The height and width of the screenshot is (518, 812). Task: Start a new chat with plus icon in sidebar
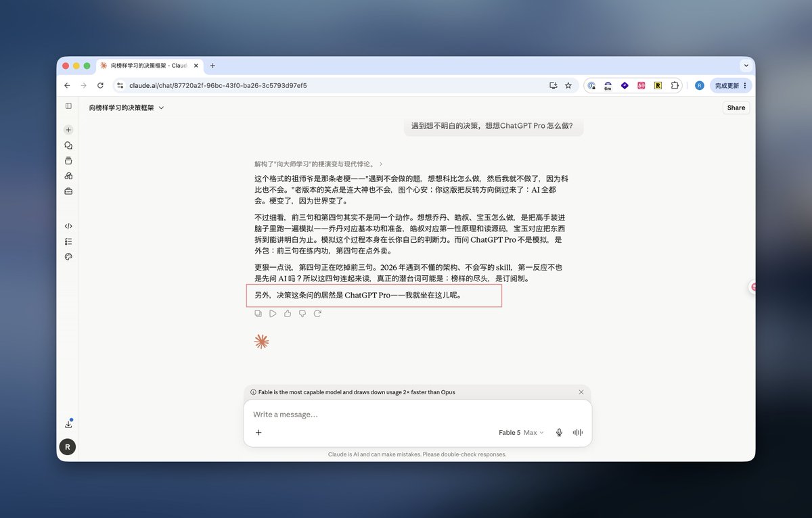(x=68, y=129)
